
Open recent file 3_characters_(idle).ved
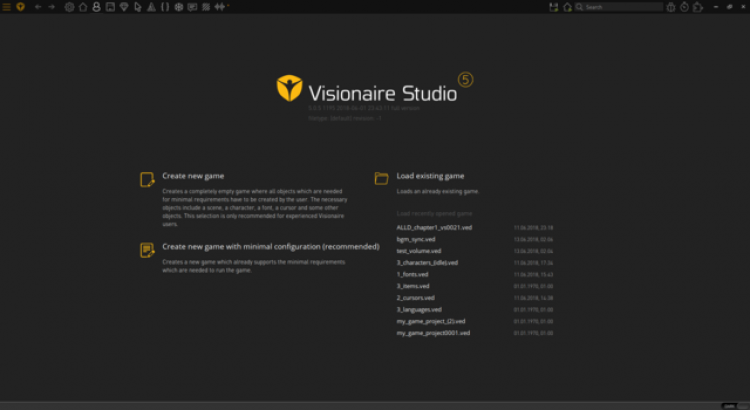[427, 263]
